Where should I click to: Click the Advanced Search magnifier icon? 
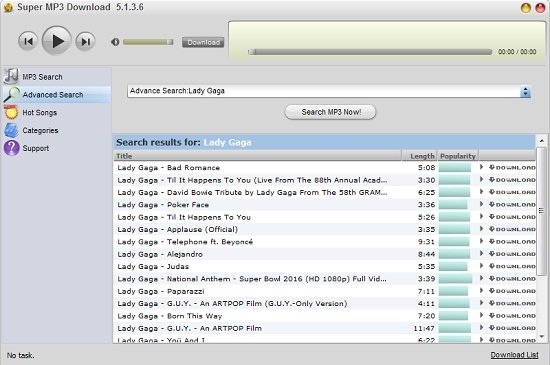click(12, 94)
